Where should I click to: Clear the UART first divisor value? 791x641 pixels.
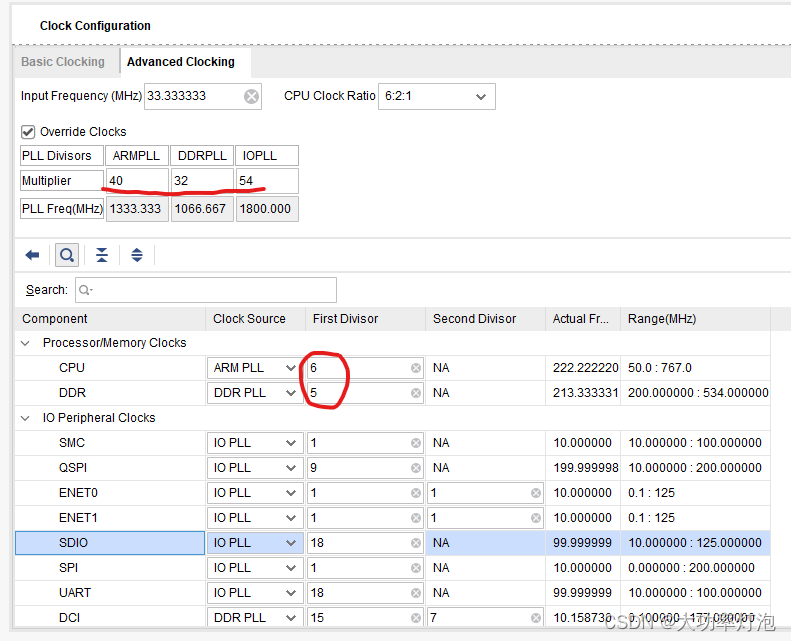pos(416,593)
